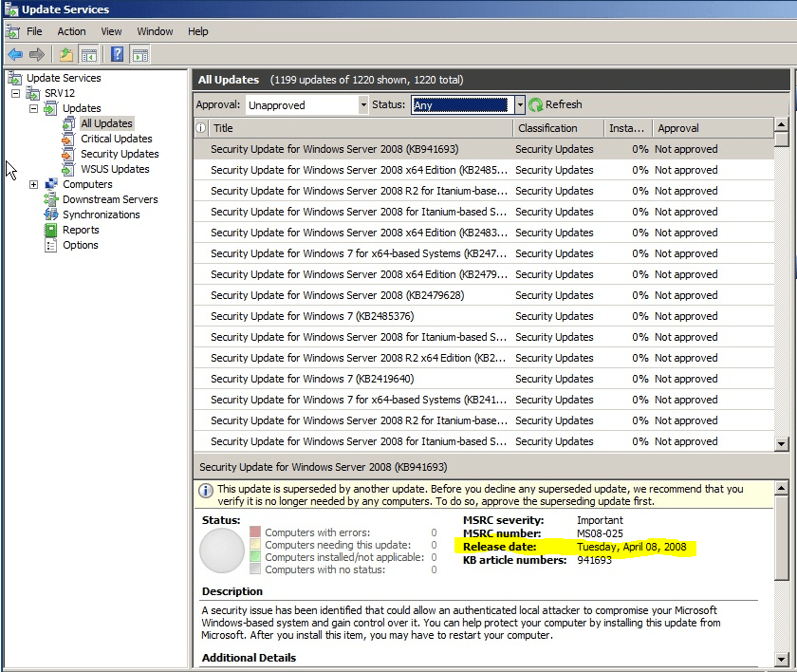Screen dimensions: 797x672
Task: Click the Refresh link
Action: [x=564, y=104]
